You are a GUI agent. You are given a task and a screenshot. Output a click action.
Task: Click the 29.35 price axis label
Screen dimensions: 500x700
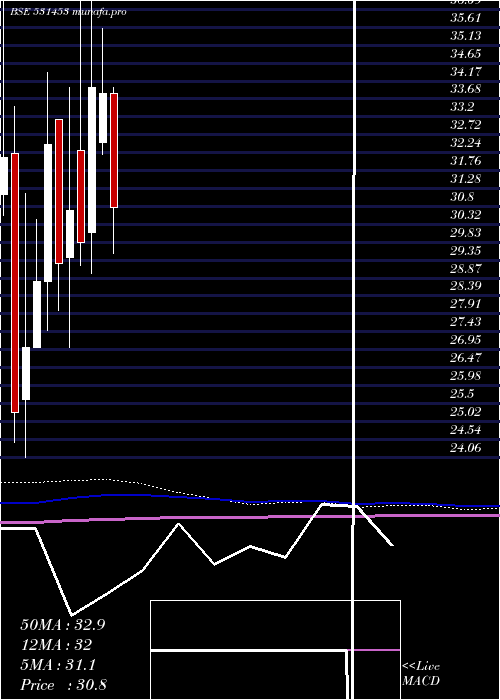pos(466,250)
